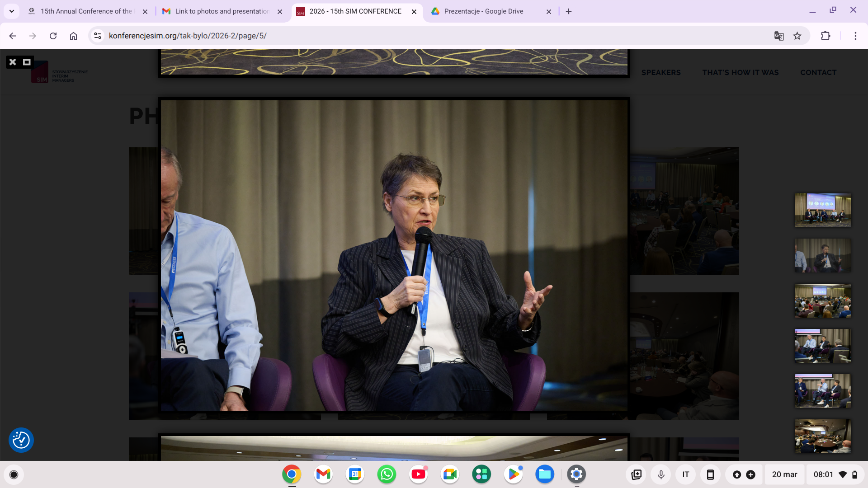
Task: Close the 2026 - 15th SIM CONFERENCE tab
Action: pyautogui.click(x=414, y=12)
